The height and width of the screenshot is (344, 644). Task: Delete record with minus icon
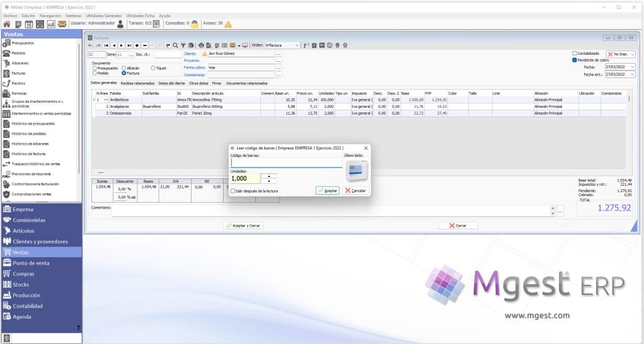click(144, 45)
